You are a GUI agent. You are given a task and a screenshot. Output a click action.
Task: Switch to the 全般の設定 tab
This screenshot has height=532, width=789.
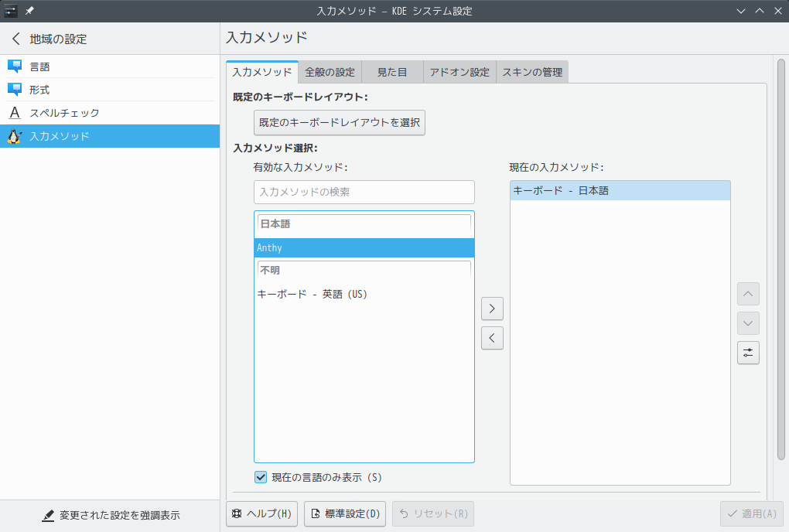coord(330,72)
